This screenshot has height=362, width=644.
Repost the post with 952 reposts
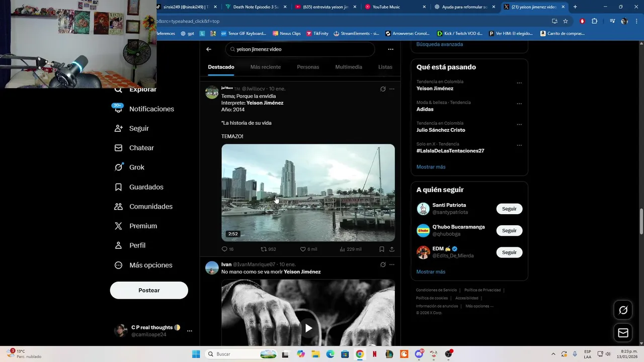[268, 249]
